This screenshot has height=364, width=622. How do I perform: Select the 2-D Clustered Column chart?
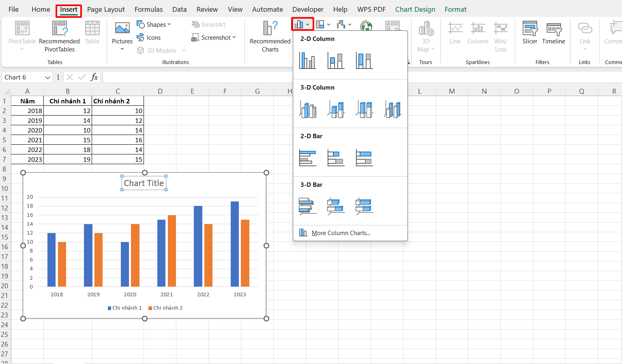pyautogui.click(x=307, y=60)
